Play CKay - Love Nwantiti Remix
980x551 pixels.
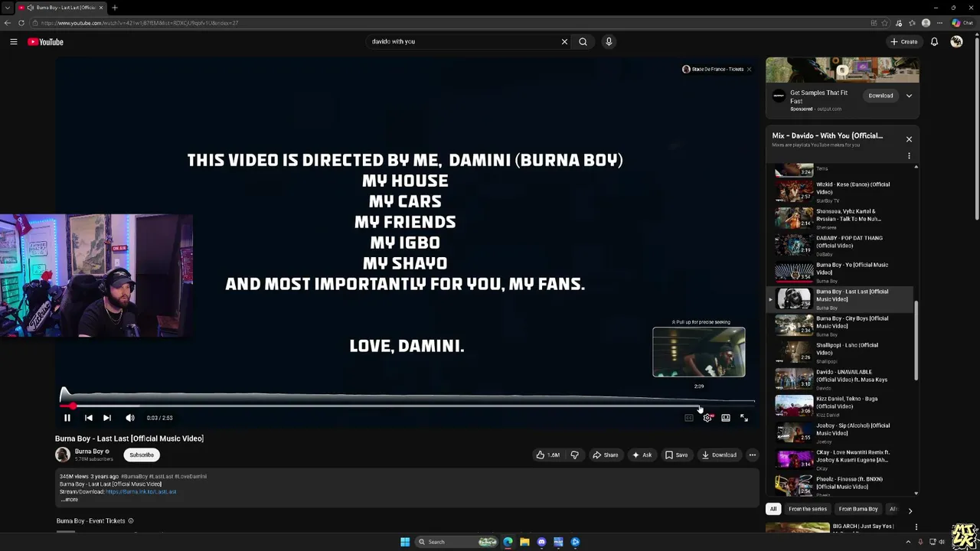tap(840, 459)
